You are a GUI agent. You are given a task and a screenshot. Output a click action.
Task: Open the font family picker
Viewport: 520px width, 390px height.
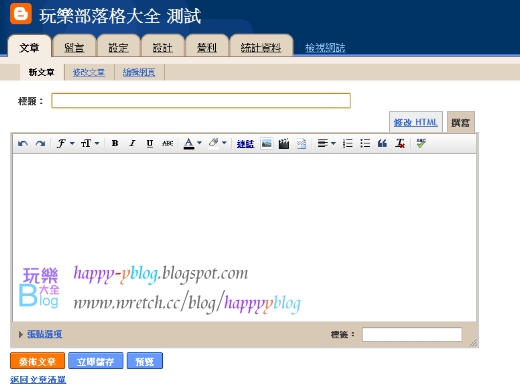[x=65, y=143]
